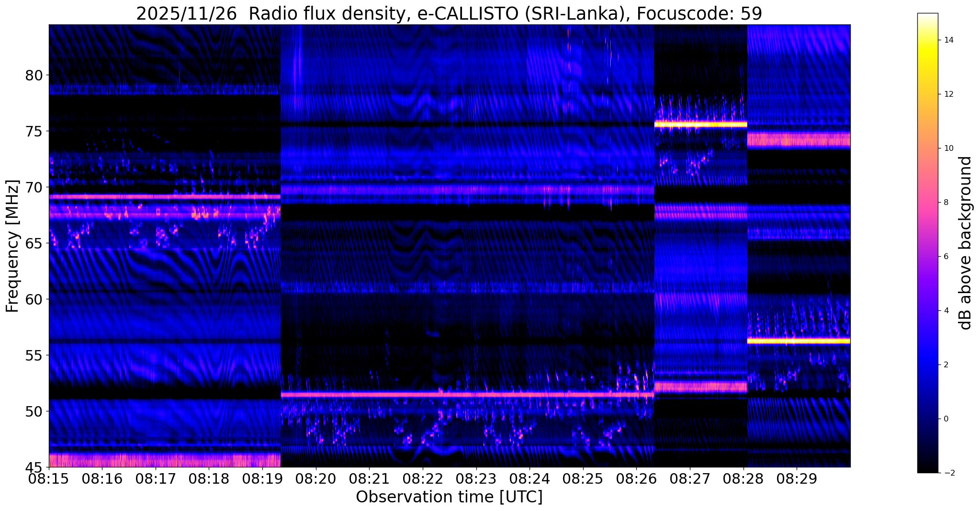The height and width of the screenshot is (511, 980).
Task: Click the 08:27 time tick label
Action: [x=690, y=478]
